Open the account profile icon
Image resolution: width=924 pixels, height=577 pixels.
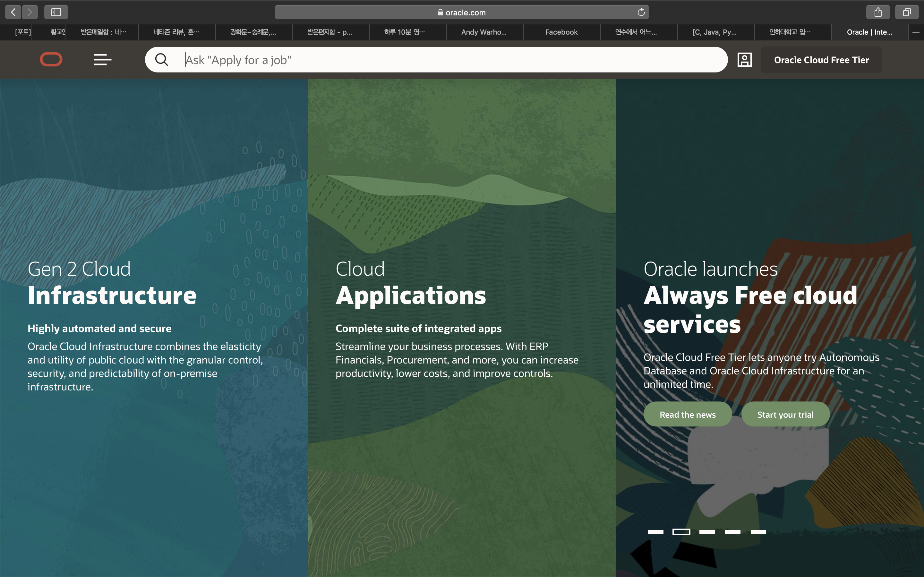click(744, 60)
